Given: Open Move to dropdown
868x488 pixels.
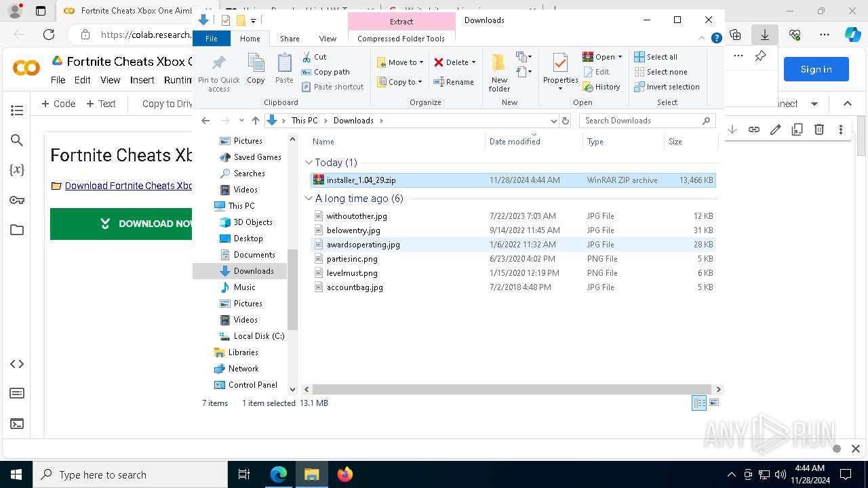Looking at the screenshot, I should (400, 62).
